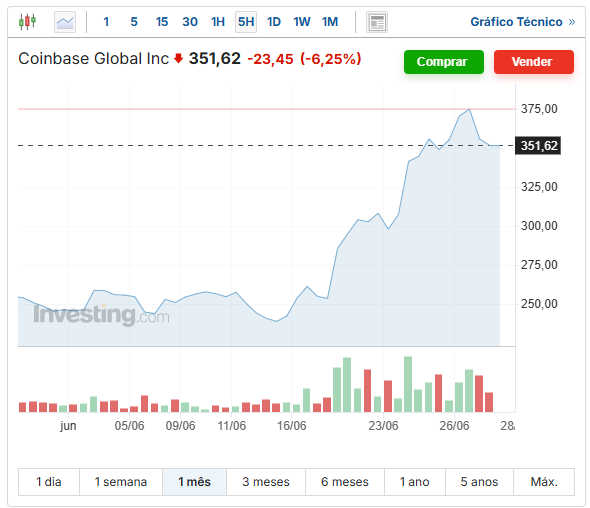Click the Coinbase Global Inc title
Image resolution: width=590 pixels, height=508 pixels.
coord(93,59)
